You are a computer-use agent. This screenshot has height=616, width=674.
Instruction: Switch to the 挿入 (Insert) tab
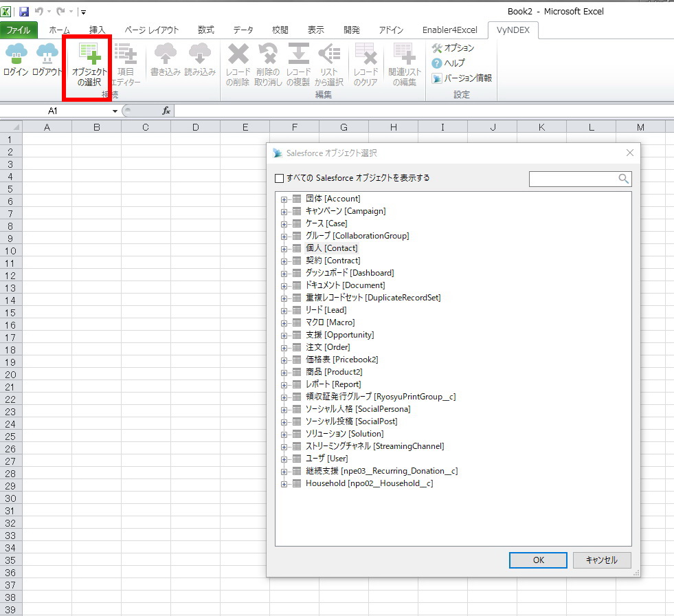[x=97, y=30]
